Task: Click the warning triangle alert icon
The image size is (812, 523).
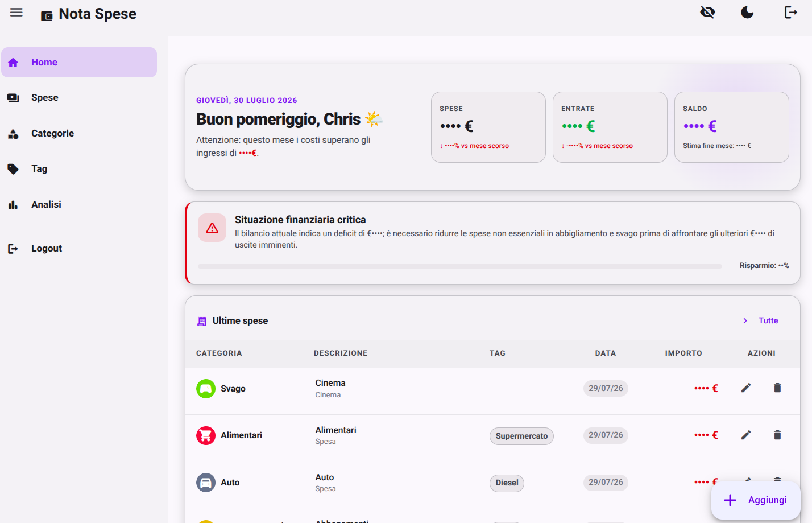Action: click(x=212, y=228)
